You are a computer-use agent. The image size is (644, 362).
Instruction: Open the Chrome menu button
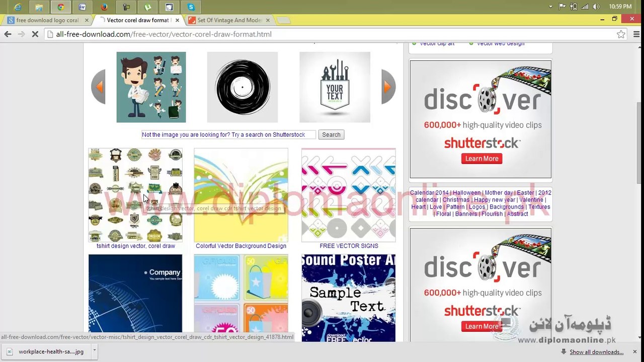point(636,34)
